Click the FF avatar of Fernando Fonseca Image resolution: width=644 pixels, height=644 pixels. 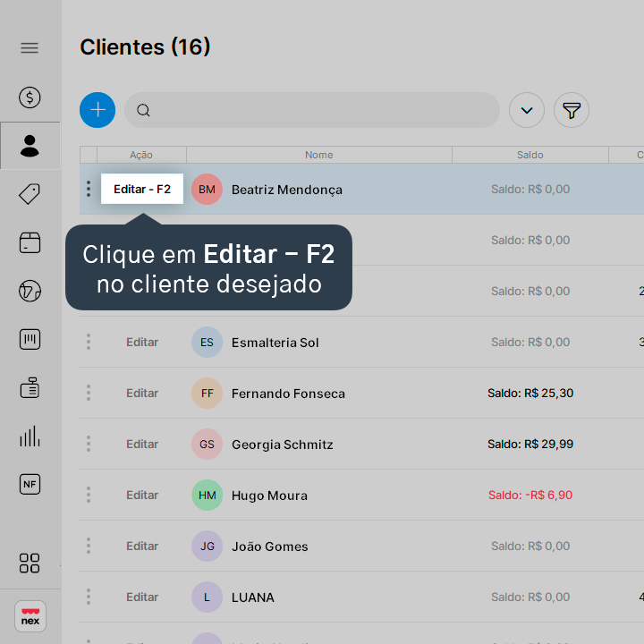[207, 393]
